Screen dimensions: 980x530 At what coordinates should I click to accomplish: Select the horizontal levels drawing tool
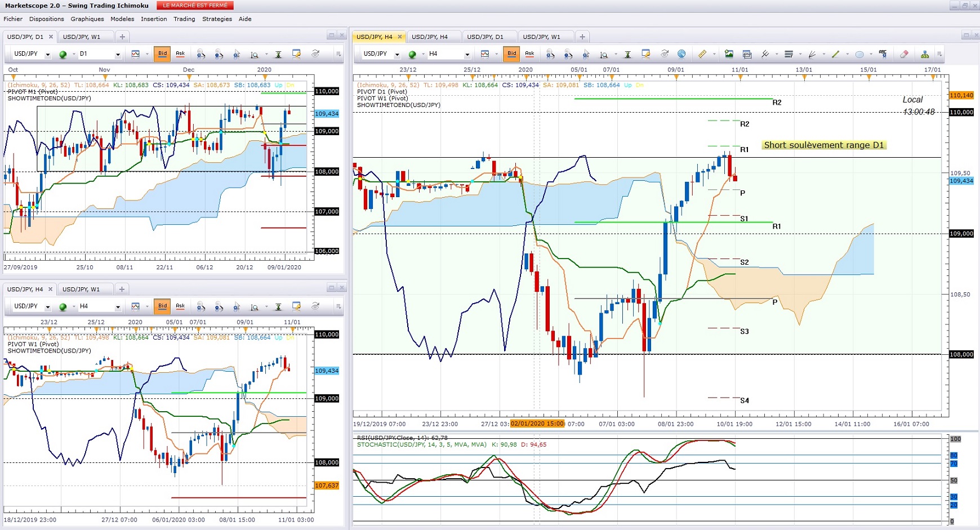[789, 54]
